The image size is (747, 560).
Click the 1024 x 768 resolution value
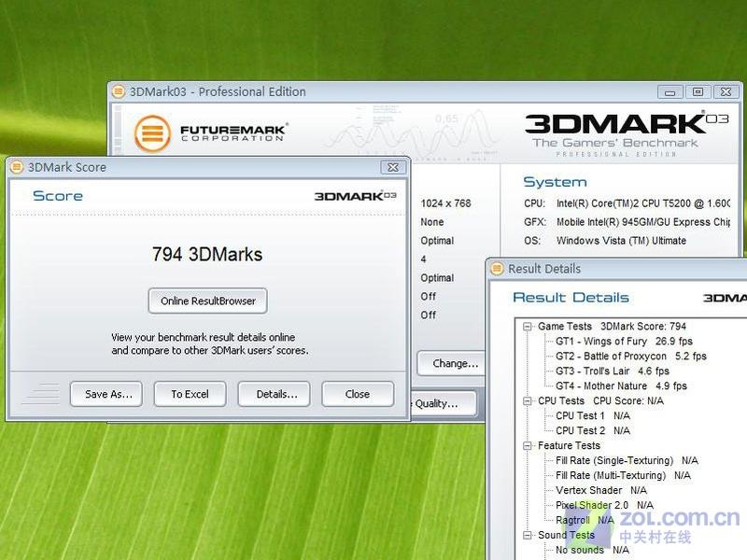click(445, 203)
